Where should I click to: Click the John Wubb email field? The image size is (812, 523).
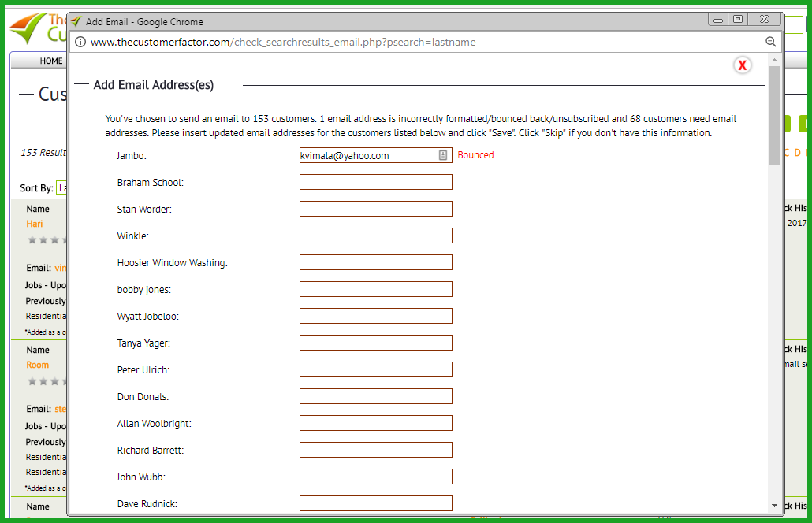[x=375, y=477]
